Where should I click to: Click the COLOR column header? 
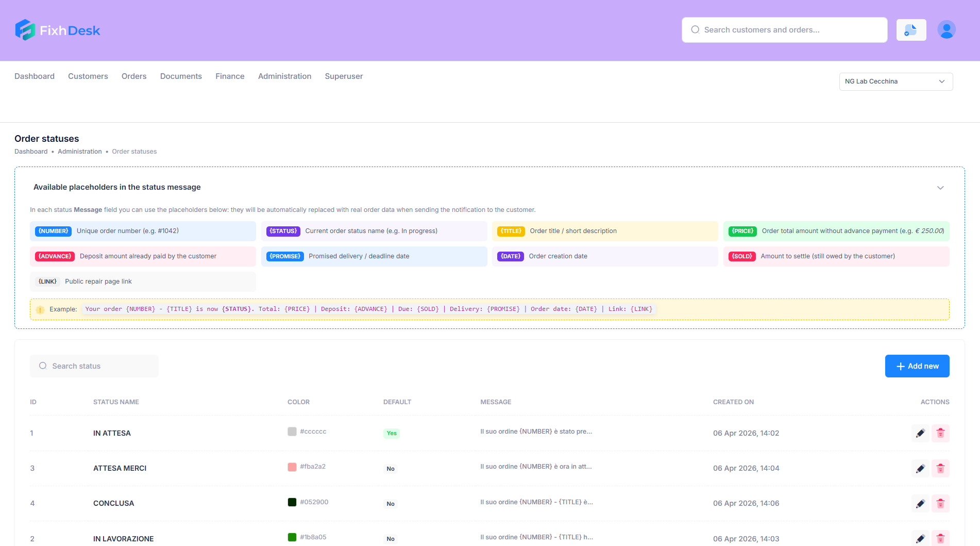298,402
